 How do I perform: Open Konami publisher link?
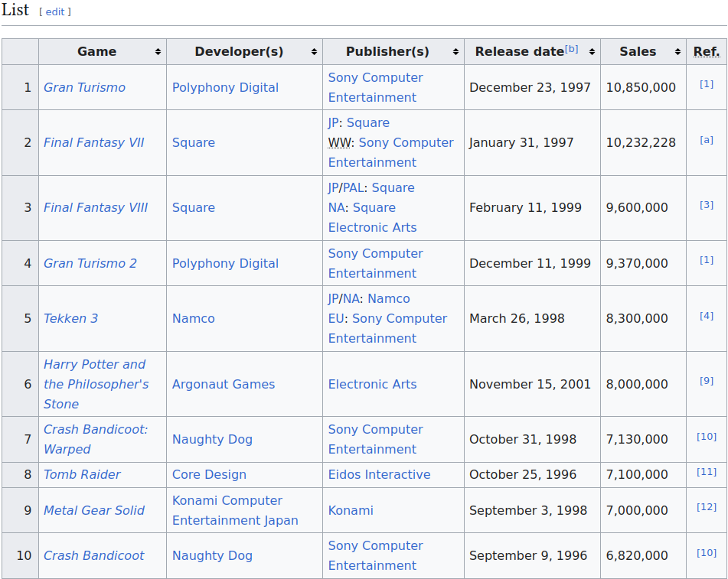351,510
